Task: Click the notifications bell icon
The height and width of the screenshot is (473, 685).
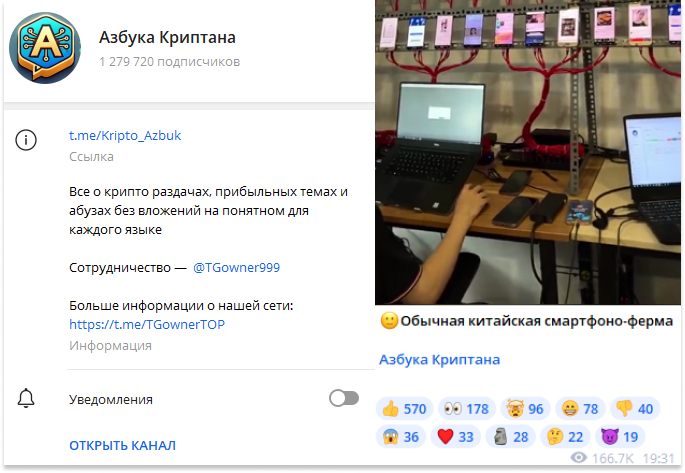Action: pos(26,398)
